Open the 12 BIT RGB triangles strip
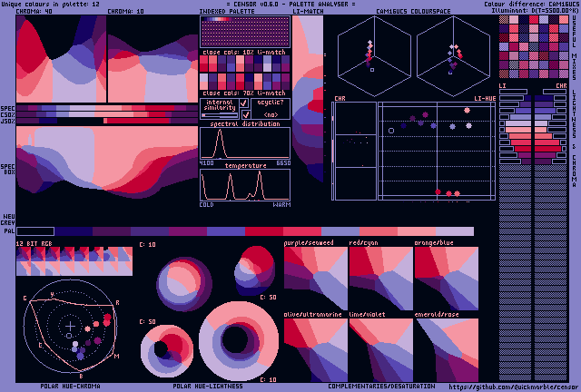 74,261
